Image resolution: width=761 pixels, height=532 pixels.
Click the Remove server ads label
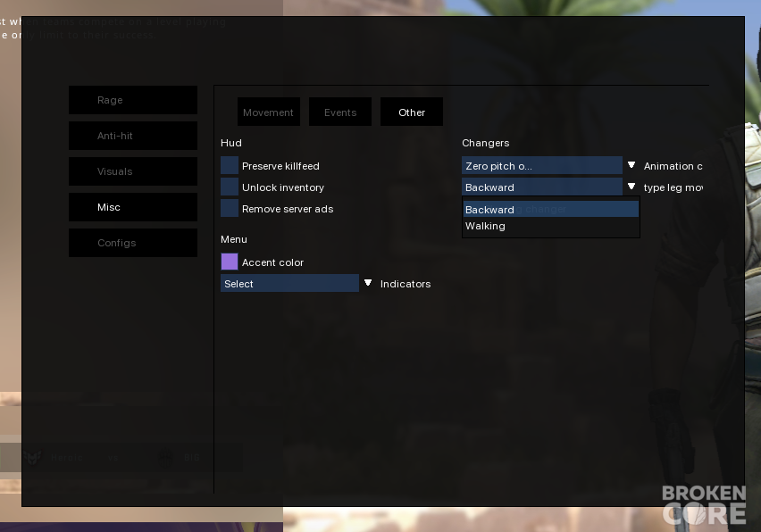pos(288,209)
